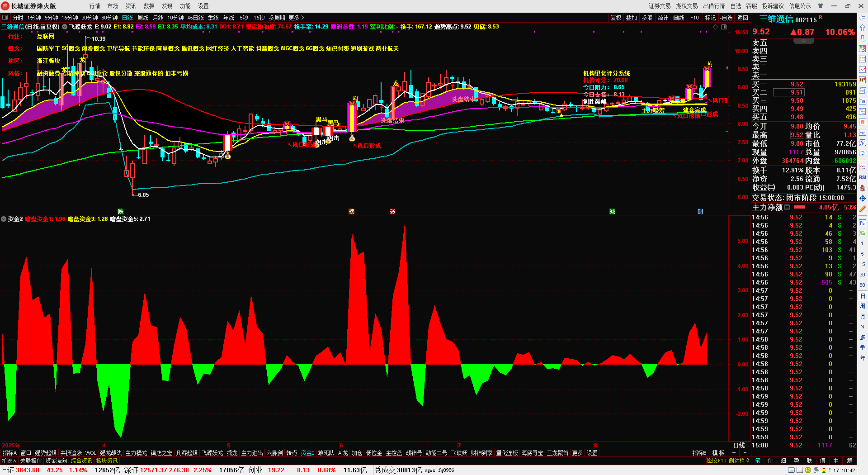
Task: Expand the 扩展 panel at bottom left
Action: (x=9, y=461)
